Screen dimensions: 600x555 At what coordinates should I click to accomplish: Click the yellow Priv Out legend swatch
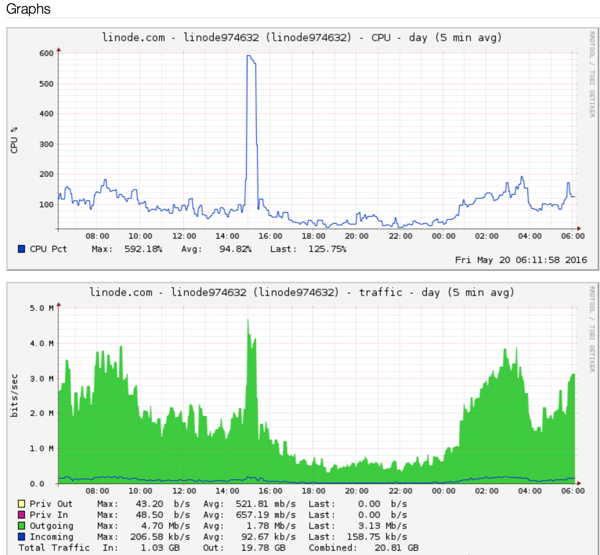pos(21,504)
